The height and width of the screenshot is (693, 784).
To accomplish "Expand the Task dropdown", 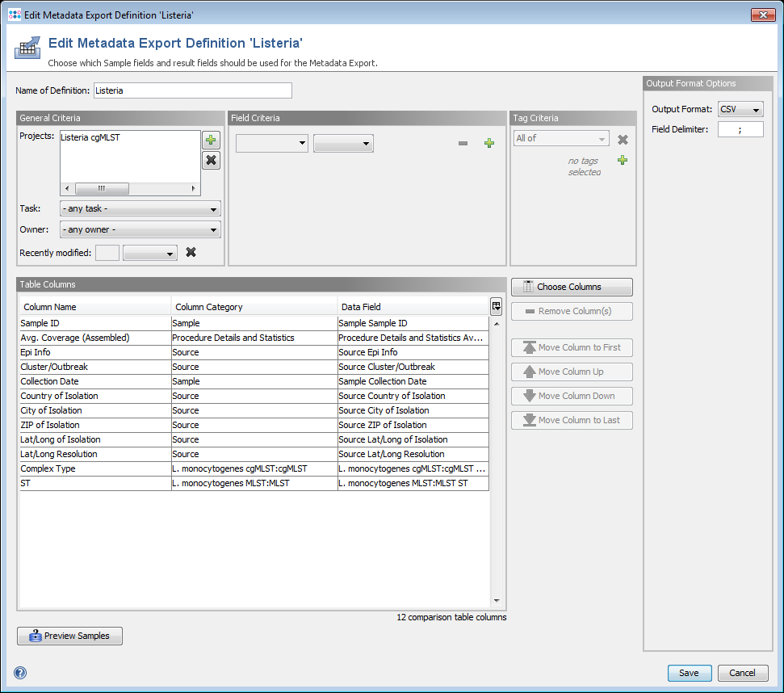I will pyautogui.click(x=140, y=209).
